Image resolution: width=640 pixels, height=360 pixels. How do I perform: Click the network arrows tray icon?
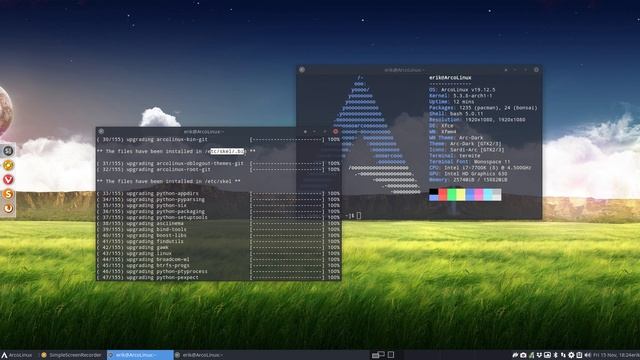pos(563,355)
